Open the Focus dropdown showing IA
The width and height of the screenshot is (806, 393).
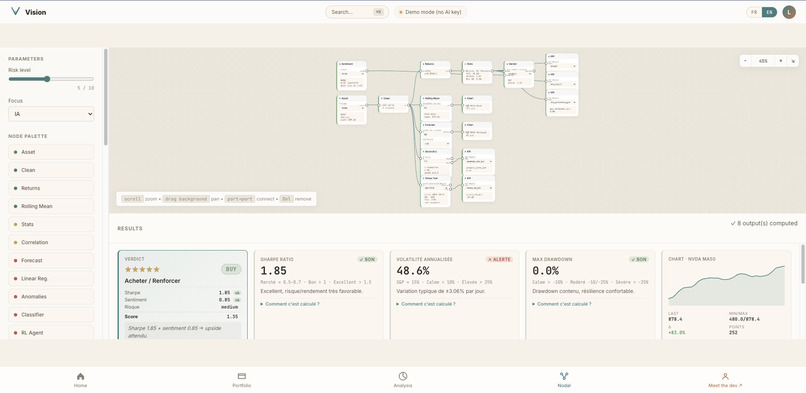click(x=51, y=114)
